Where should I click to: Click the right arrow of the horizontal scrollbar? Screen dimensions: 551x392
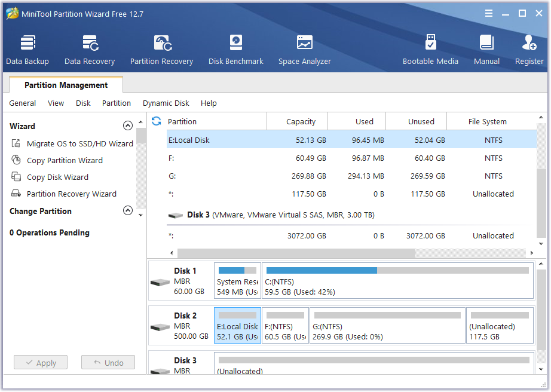(532, 253)
